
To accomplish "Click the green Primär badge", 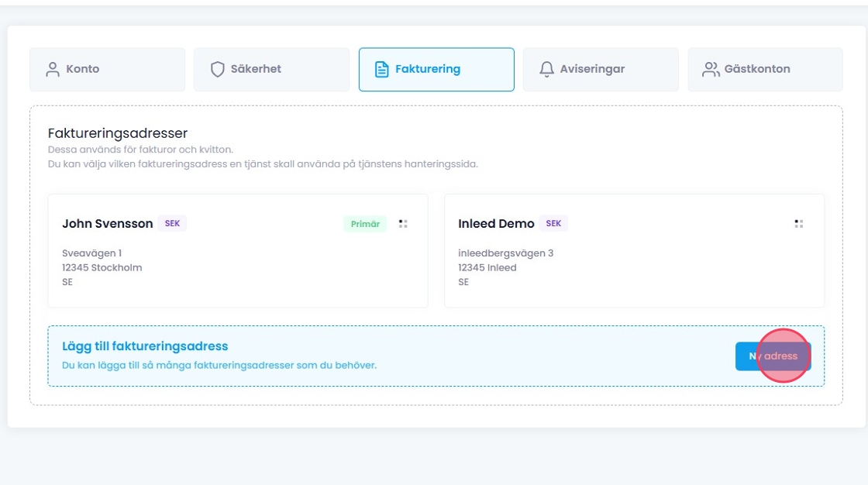I will 365,224.
